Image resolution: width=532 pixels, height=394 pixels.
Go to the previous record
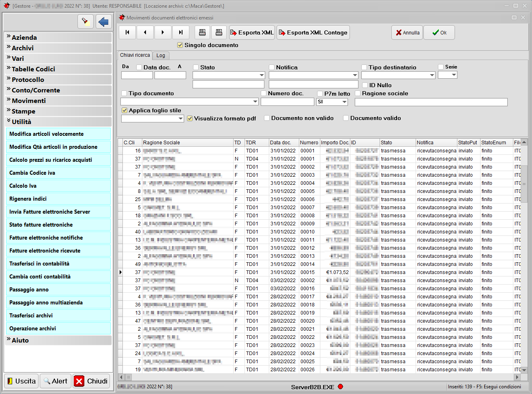click(145, 32)
